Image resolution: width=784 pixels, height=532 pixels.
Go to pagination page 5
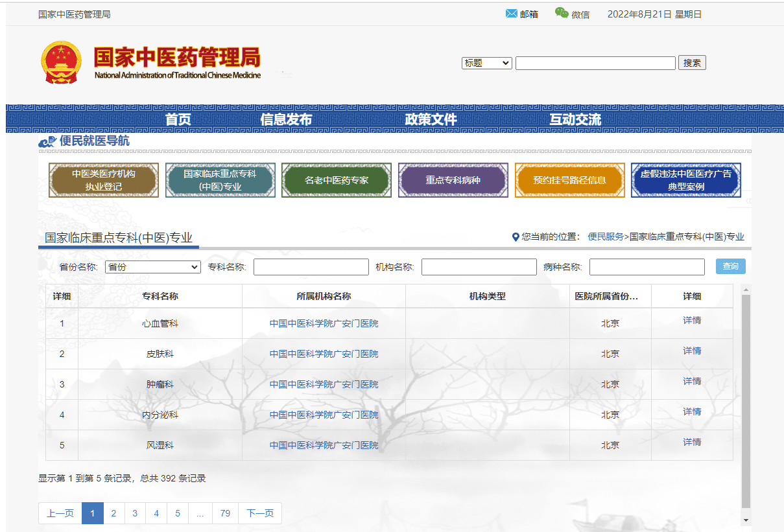click(x=178, y=513)
